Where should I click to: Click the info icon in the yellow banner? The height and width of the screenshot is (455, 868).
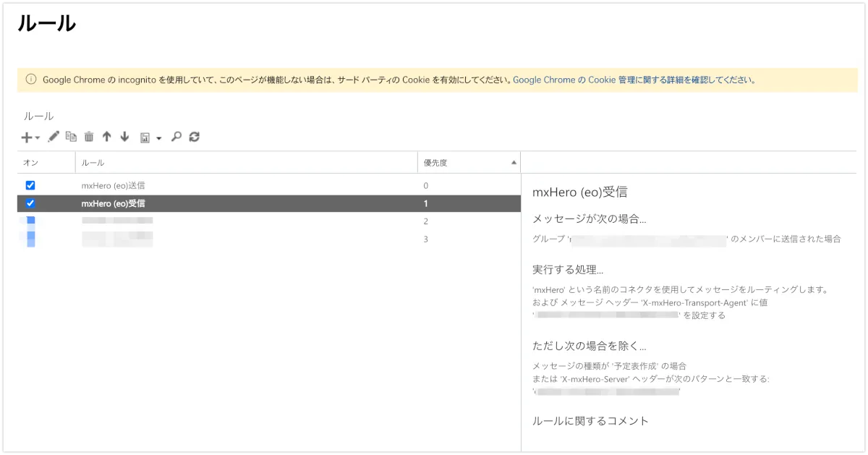[30, 80]
